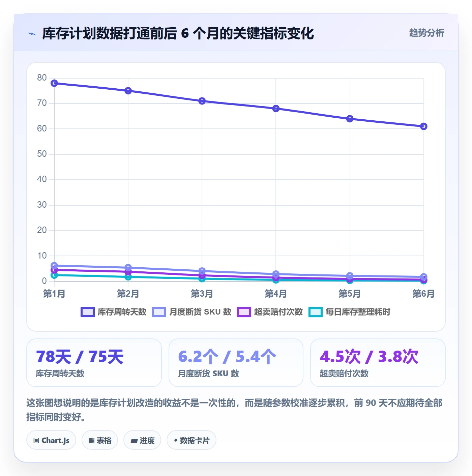Click the 超卖赔付次数 caption in the stat card
The image size is (472, 476).
(x=344, y=374)
